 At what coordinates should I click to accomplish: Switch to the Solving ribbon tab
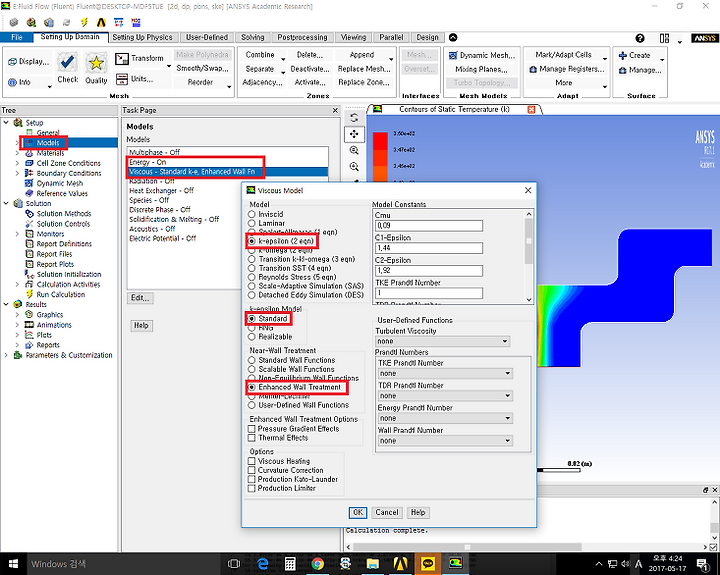[x=253, y=37]
